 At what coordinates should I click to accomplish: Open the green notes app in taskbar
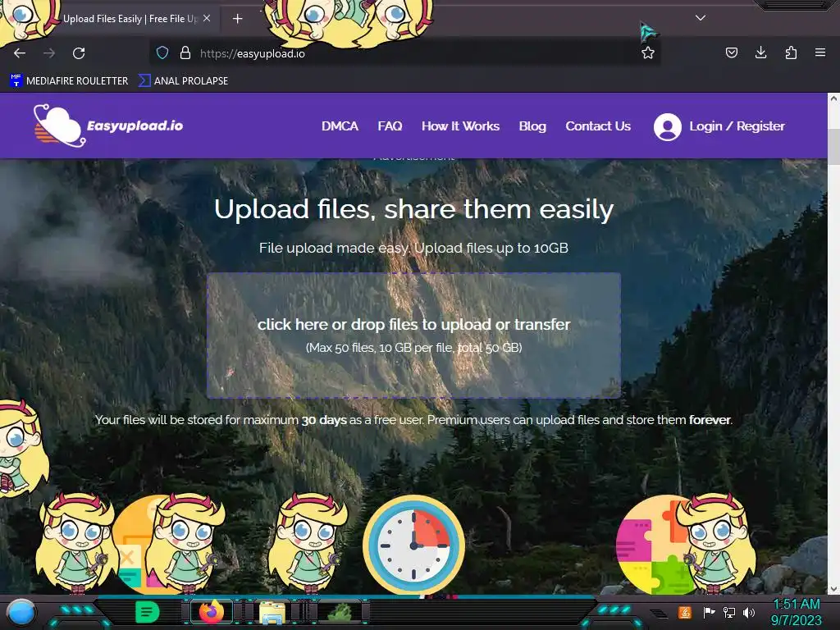coord(147,612)
